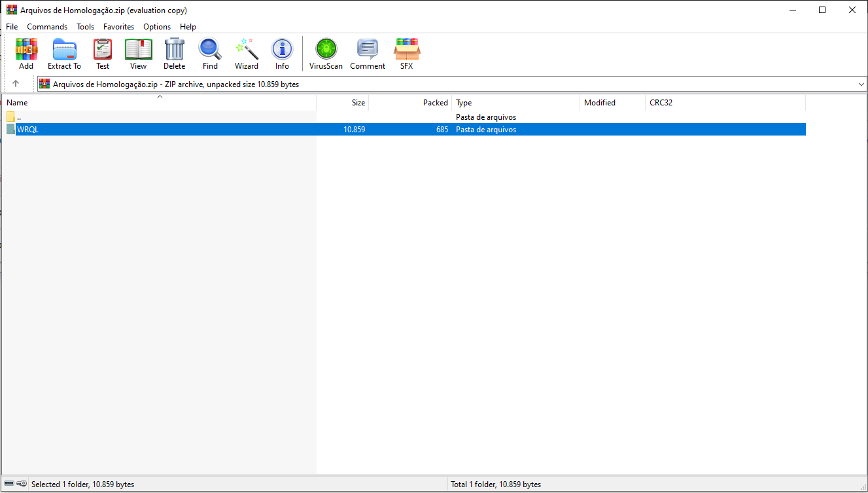Open the Favorites menu
The height and width of the screenshot is (493, 868).
tap(118, 27)
